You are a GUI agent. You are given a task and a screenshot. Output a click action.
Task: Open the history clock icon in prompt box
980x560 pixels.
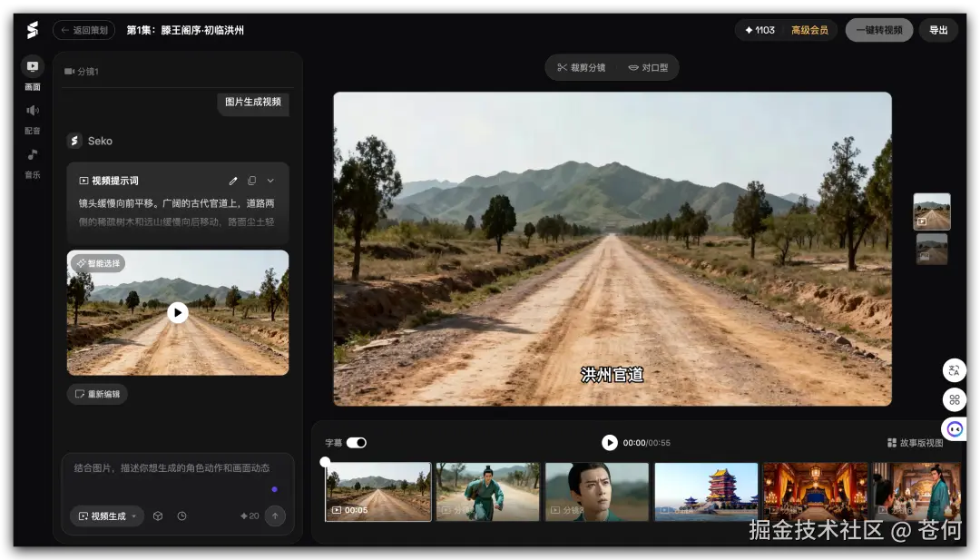click(x=181, y=516)
